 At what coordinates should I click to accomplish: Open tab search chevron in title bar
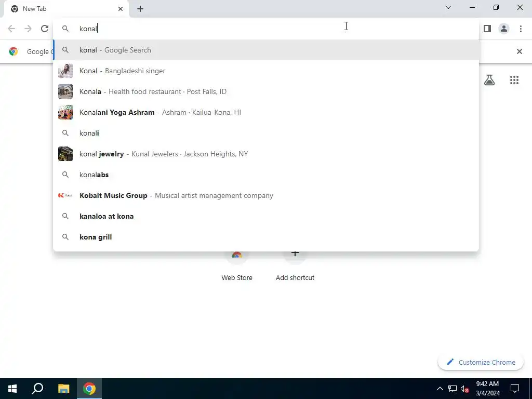pos(448,7)
